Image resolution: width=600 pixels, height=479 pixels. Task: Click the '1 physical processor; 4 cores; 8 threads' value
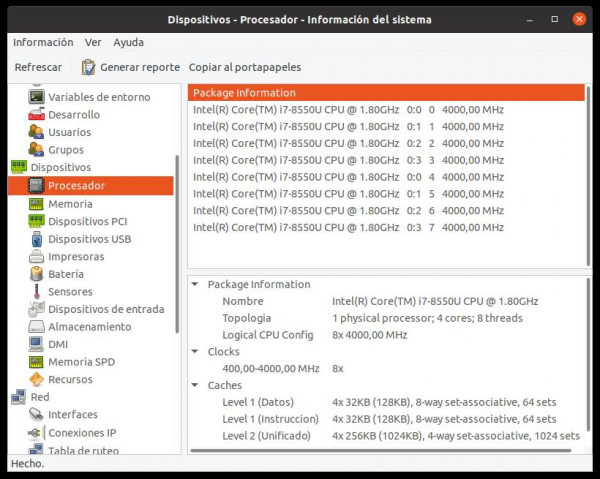click(427, 318)
